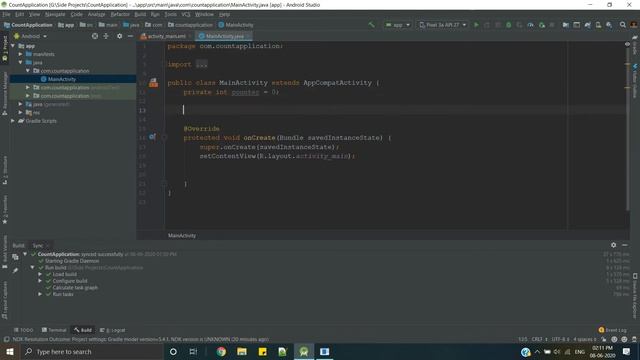Screen dimensions: 640x360
Task: Open the Refactor menu
Action: pos(120,14)
